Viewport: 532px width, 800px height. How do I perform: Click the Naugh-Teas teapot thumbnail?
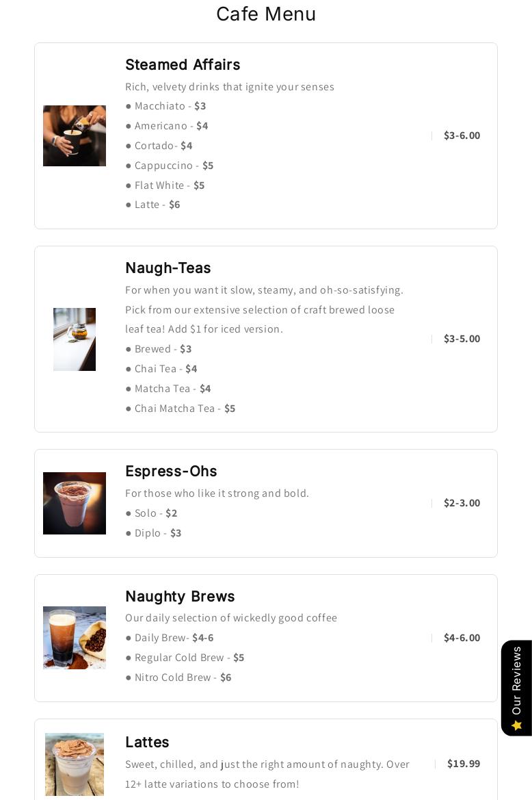click(x=75, y=339)
